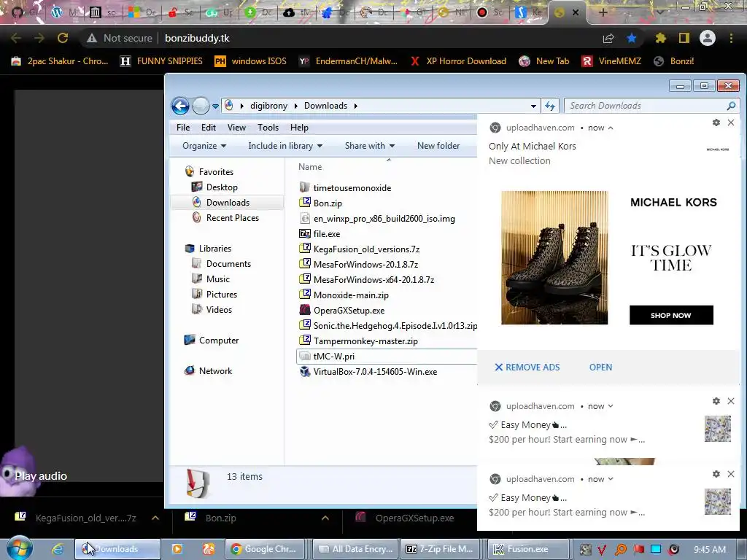Click SHOP NOW in the ad
The width and height of the screenshot is (747, 560).
click(x=671, y=315)
